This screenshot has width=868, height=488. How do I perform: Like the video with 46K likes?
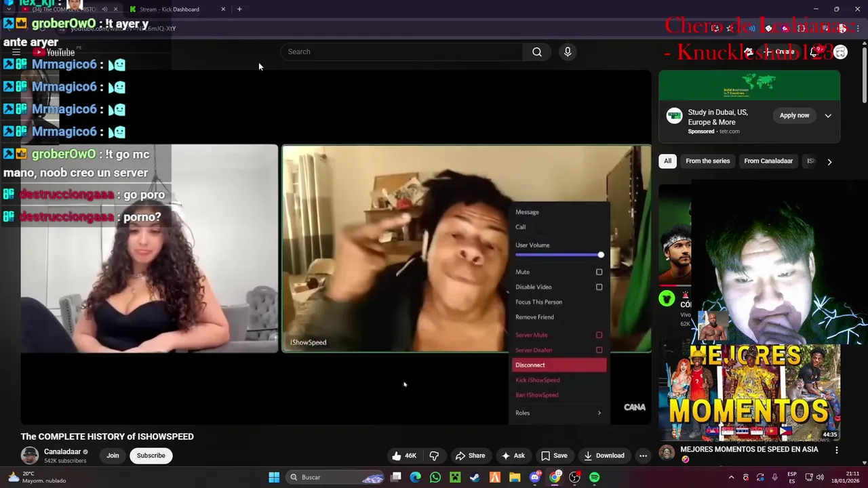(403, 455)
